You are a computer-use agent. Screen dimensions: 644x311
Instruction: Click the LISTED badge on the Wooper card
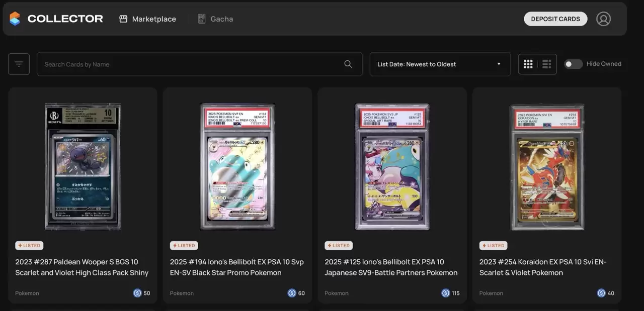click(29, 245)
